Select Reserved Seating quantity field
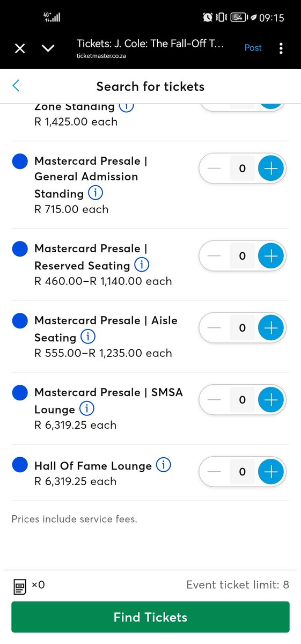301x644 pixels. click(x=243, y=256)
